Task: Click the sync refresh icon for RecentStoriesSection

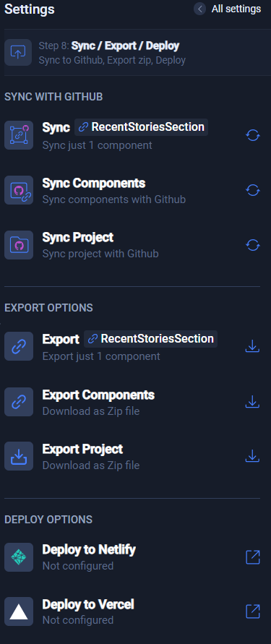Action: pos(252,135)
